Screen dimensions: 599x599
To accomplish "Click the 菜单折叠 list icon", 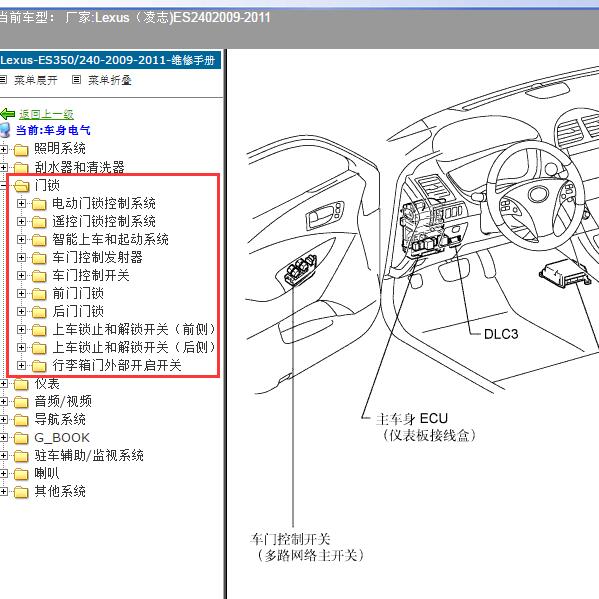I will 76,80.
